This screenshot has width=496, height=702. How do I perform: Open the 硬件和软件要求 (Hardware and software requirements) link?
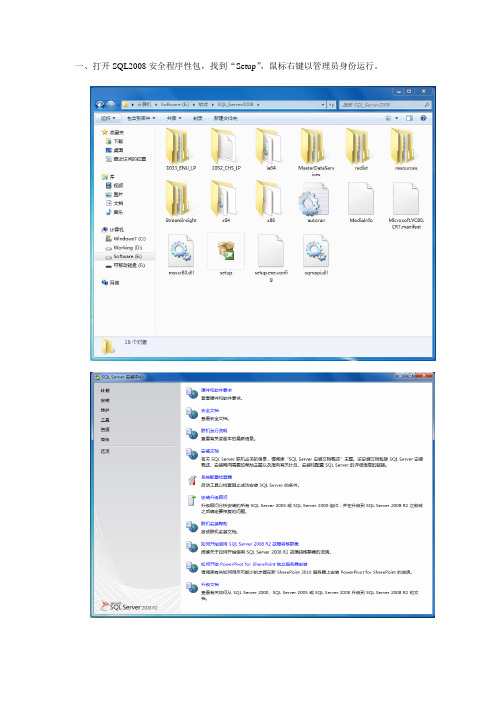pos(217,390)
